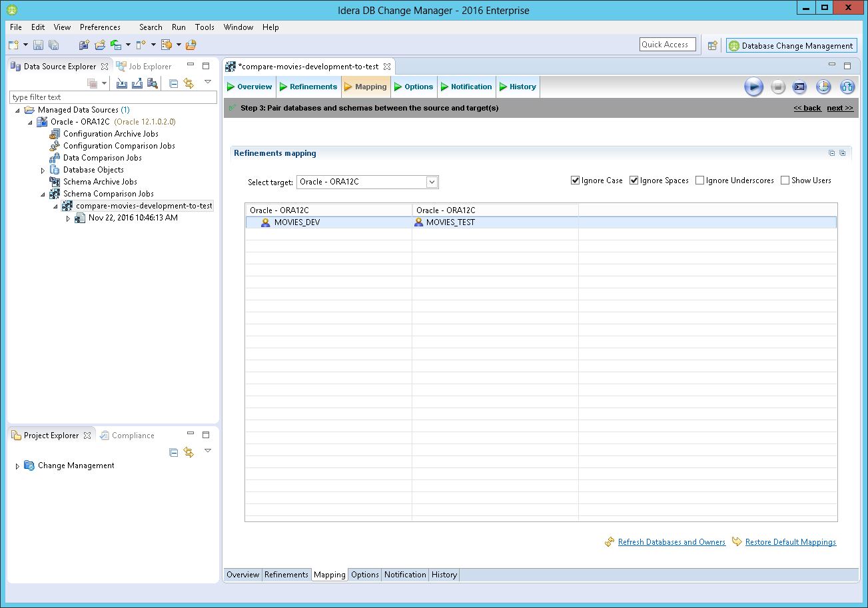868x608 pixels.
Task: Go to the Refinements step tab
Action: click(x=308, y=87)
